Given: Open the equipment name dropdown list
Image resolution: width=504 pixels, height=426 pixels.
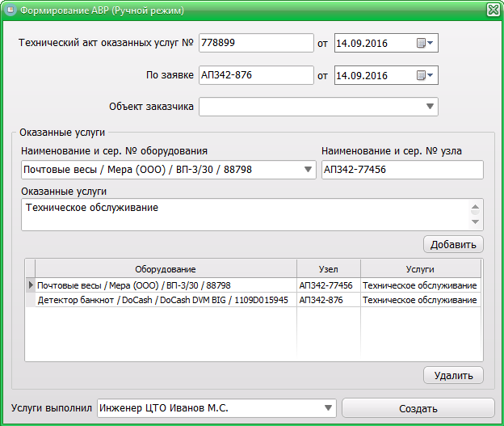Looking at the screenshot, I should click(308, 170).
